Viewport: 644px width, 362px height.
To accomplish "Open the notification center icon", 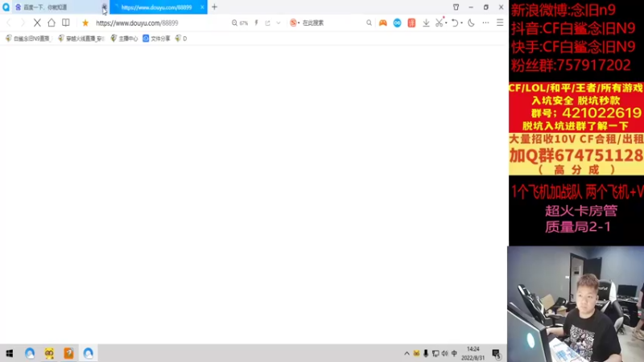I will tap(496, 353).
